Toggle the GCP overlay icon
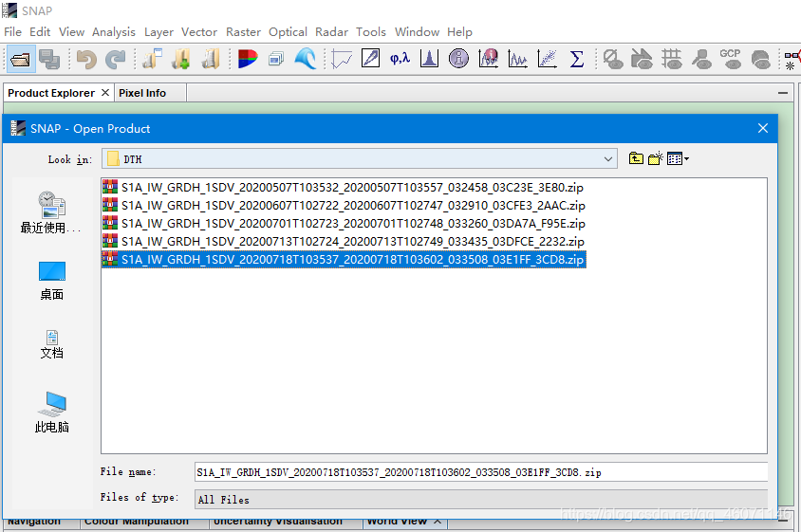 [x=731, y=59]
